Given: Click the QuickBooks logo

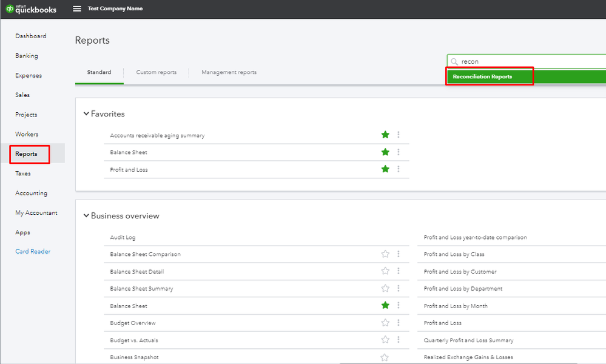Looking at the screenshot, I should click(x=31, y=9).
